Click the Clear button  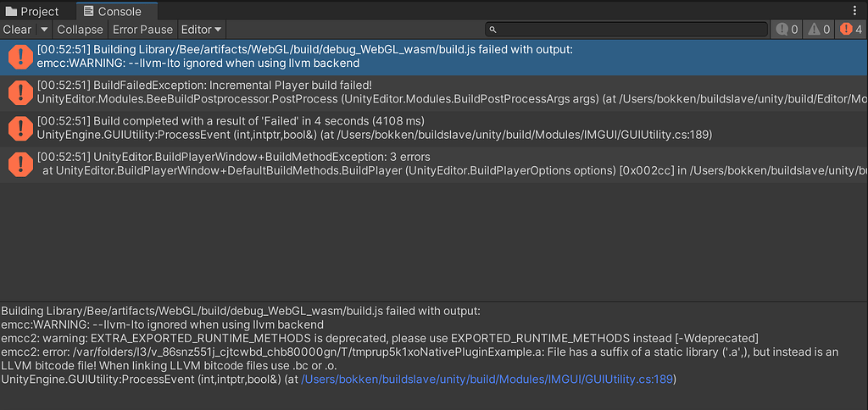click(x=17, y=30)
